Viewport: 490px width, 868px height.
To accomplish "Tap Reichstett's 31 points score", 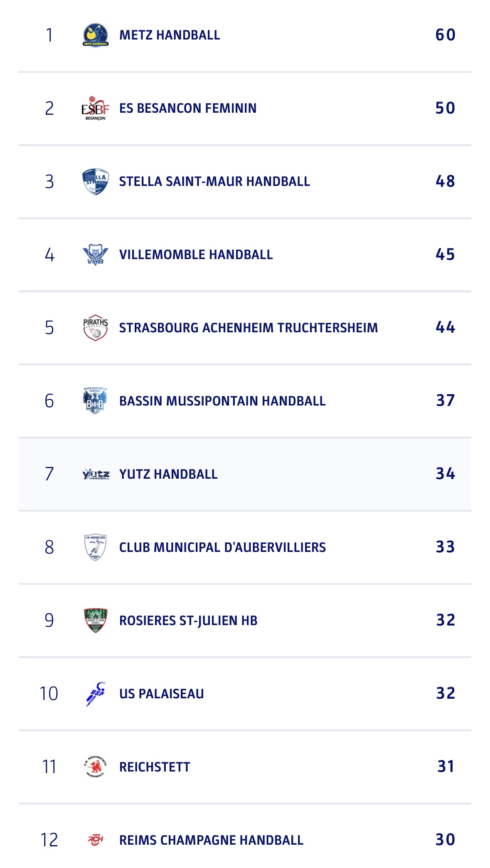I will [x=446, y=767].
